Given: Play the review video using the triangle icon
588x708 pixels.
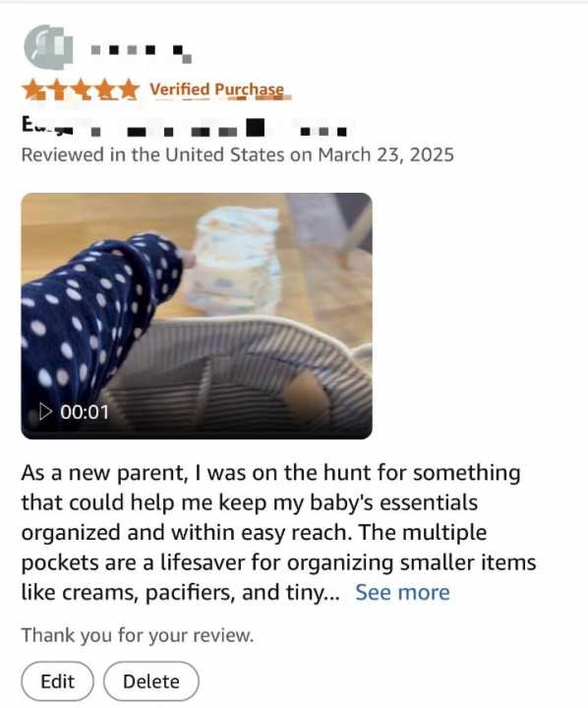Looking at the screenshot, I should 45,411.
